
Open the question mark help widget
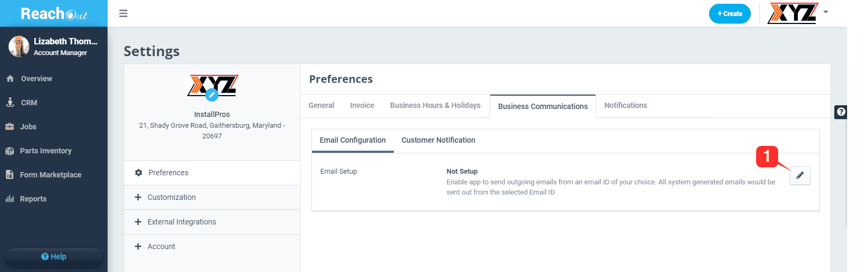(x=841, y=112)
